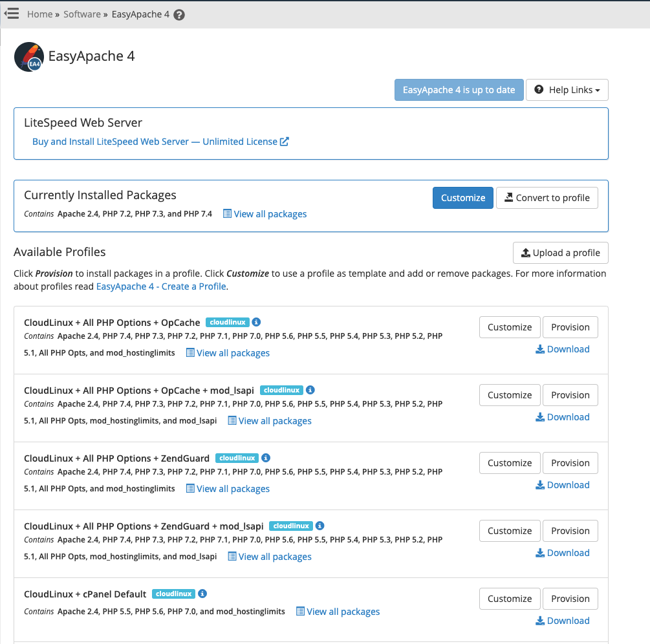Click cloudlinux tag on OpCache profile

tap(228, 323)
